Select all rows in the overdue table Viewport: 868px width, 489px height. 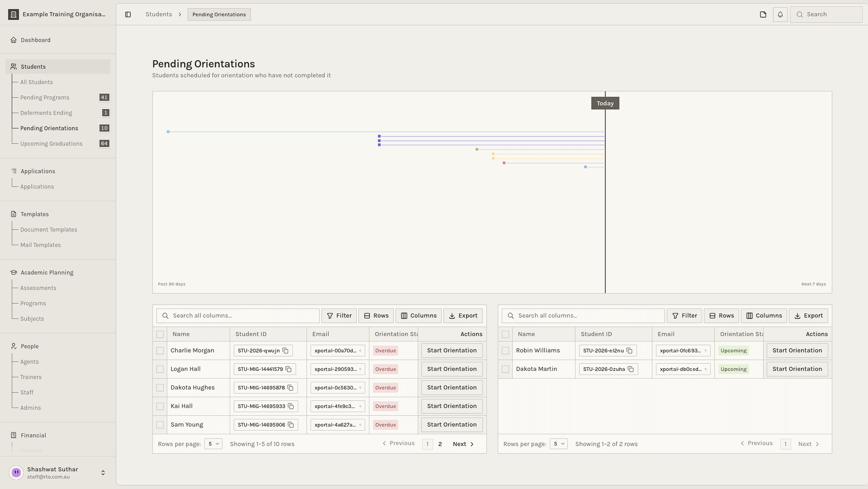coord(160,334)
